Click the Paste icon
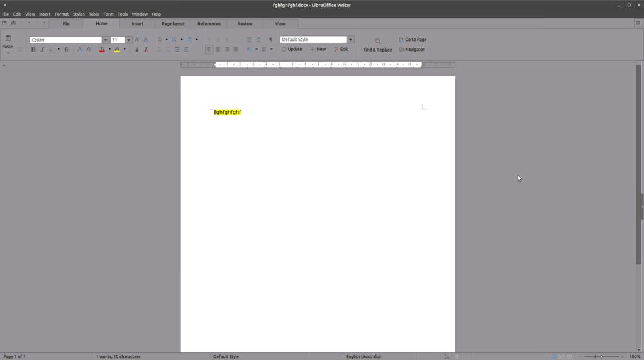This screenshot has width=644, height=360. click(8, 38)
